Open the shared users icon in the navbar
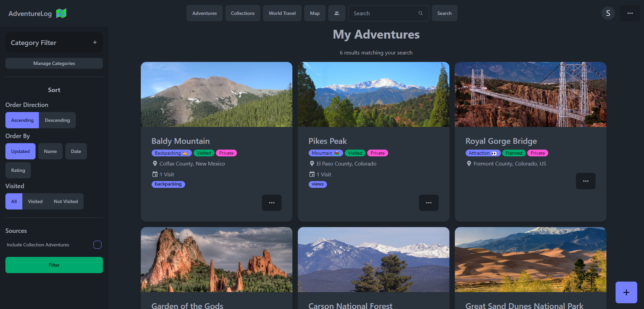This screenshot has width=644, height=309. coord(337,13)
